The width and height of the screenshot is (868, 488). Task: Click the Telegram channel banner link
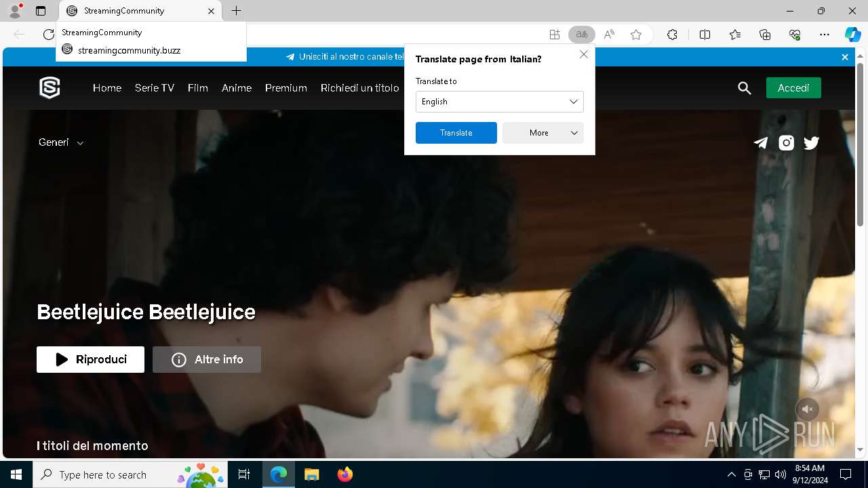click(x=344, y=57)
